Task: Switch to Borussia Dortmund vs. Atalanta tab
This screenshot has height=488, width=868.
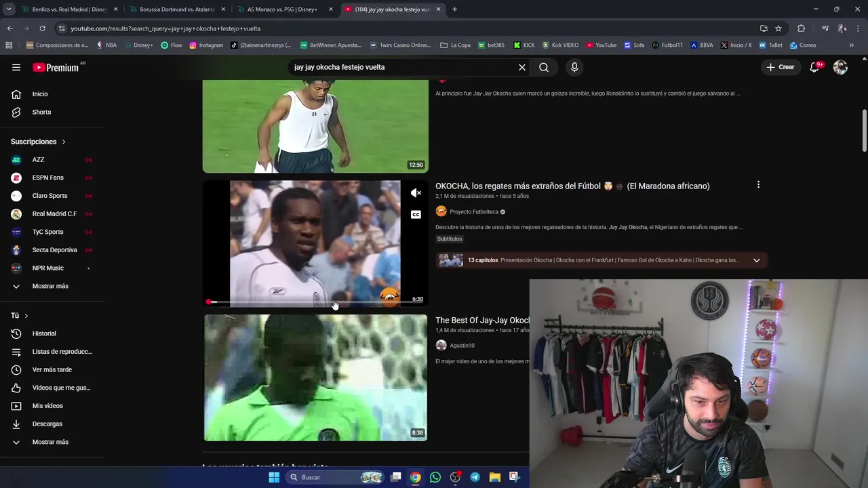Action: (176, 9)
